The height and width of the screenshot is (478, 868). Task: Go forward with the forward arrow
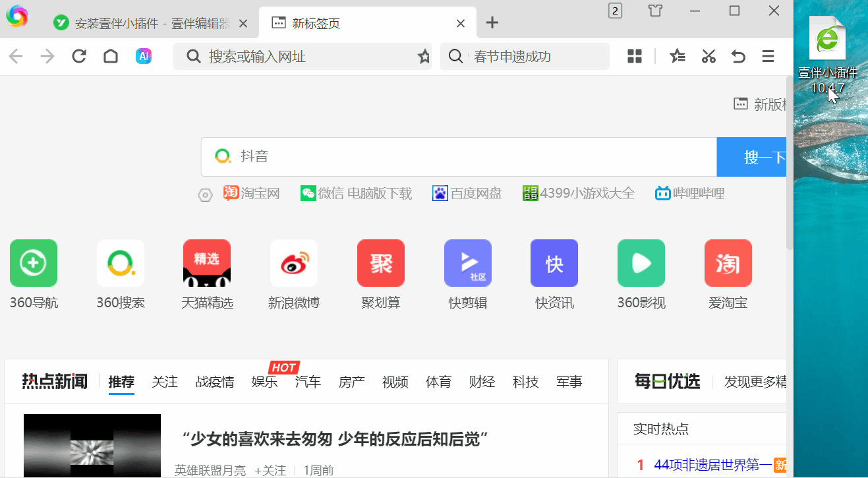[x=47, y=56]
